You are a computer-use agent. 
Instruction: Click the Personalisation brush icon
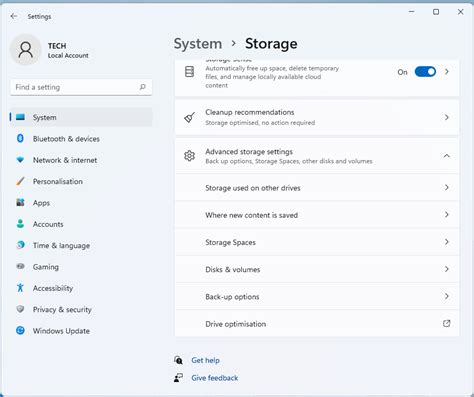(x=20, y=181)
